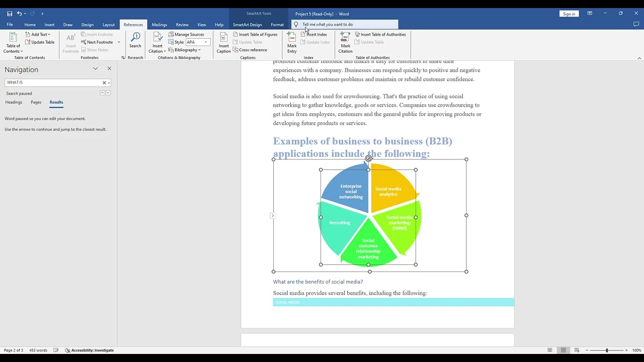
Task: Open the Draw ribbon tab
Action: coord(68,25)
